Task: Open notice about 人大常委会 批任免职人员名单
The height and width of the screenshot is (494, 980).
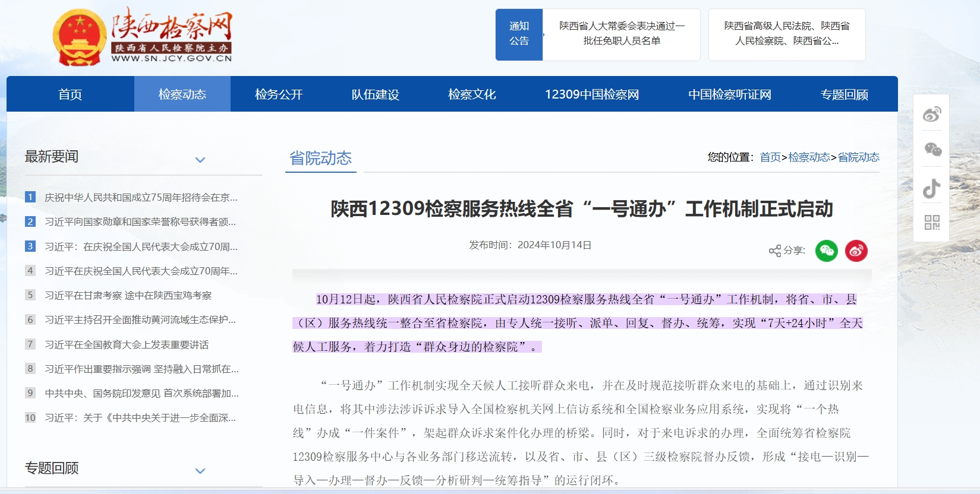Action: point(622,34)
